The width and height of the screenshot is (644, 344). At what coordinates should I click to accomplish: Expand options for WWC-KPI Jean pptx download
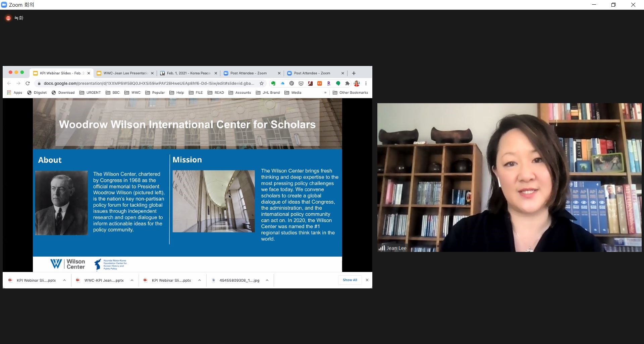point(132,280)
